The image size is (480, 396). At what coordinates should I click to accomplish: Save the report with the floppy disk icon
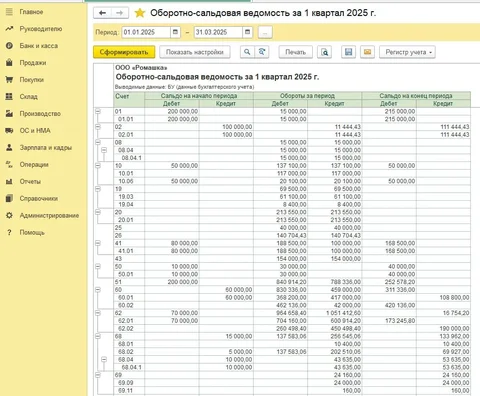pos(348,52)
